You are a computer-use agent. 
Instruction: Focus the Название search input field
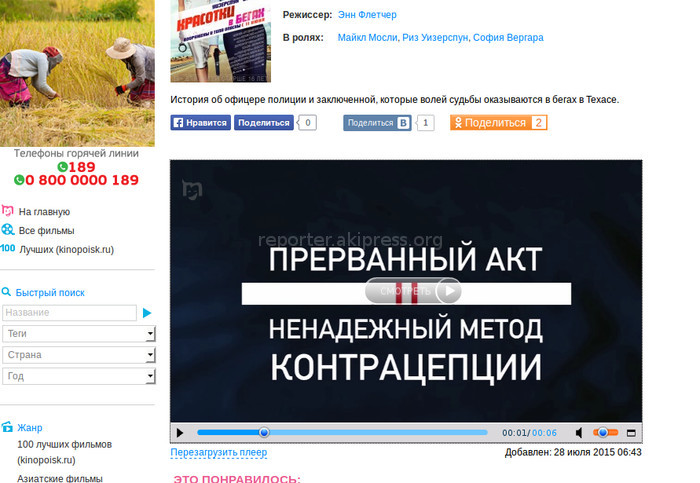click(x=70, y=313)
